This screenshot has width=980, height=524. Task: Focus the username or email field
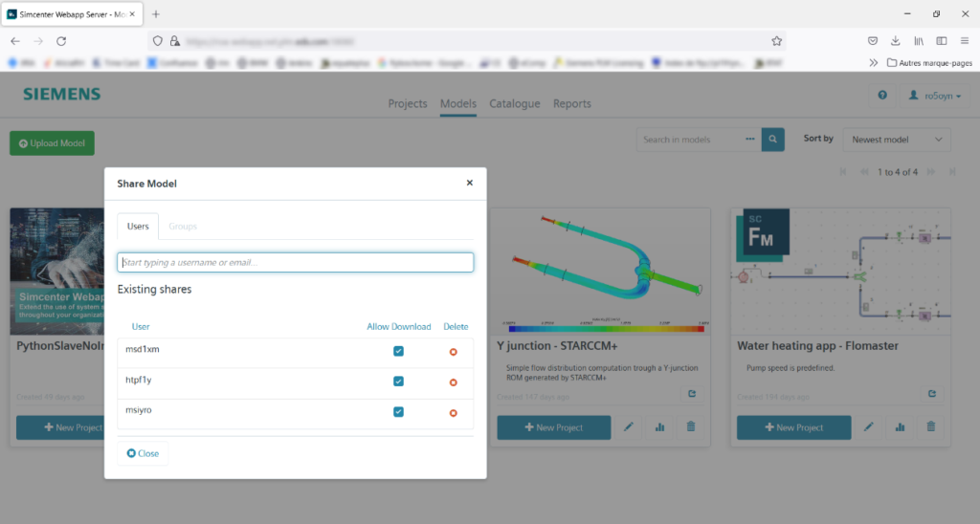295,262
